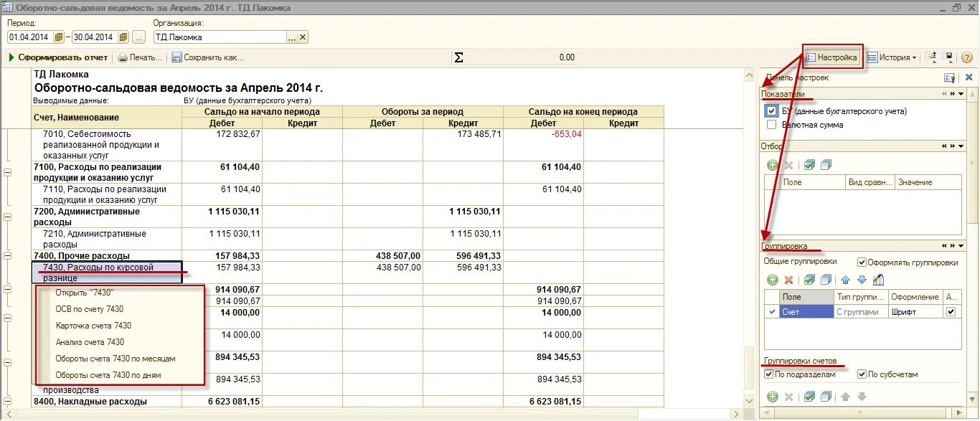This screenshot has height=421, width=980.
Task: Open the Настройка settings panel button
Action: click(x=831, y=57)
